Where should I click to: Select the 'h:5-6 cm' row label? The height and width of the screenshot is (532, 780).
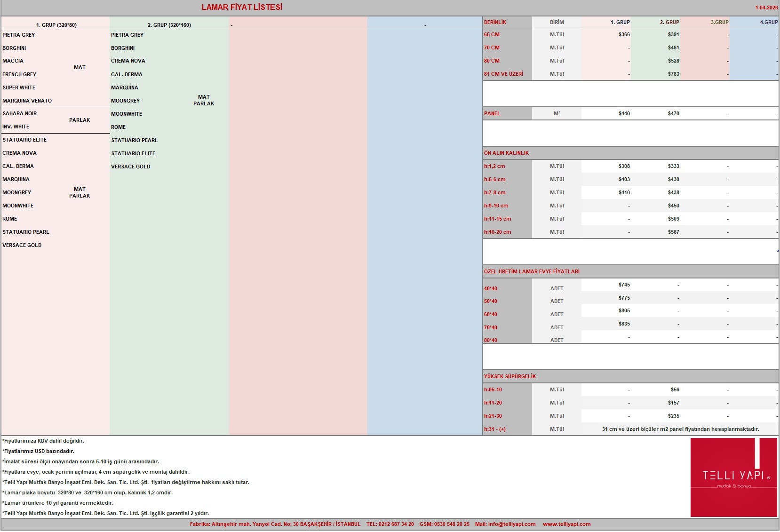click(495, 179)
